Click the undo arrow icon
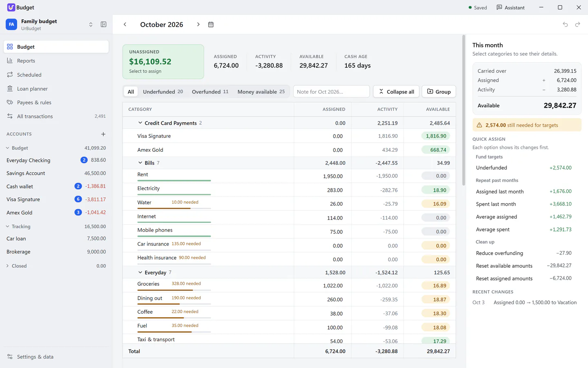 566,25
